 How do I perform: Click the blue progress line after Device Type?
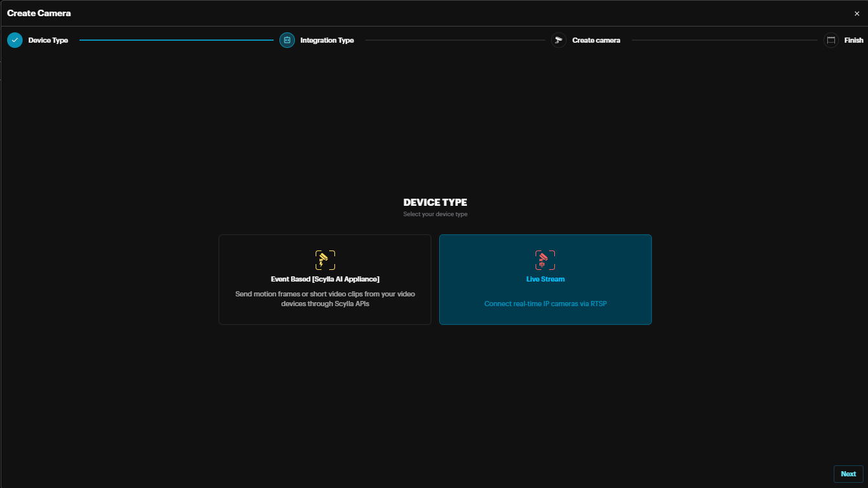tap(176, 40)
